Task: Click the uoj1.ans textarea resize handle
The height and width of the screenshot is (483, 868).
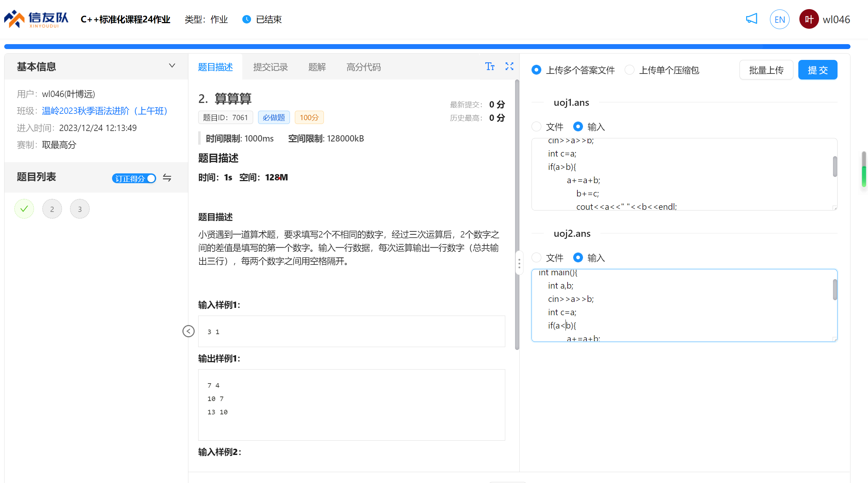Action: 835,208
